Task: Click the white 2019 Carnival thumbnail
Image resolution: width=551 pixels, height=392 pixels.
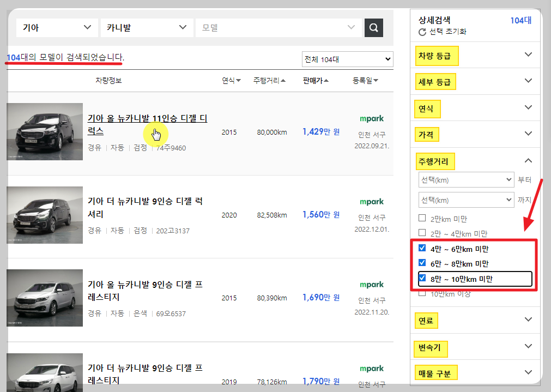Action: (45, 373)
